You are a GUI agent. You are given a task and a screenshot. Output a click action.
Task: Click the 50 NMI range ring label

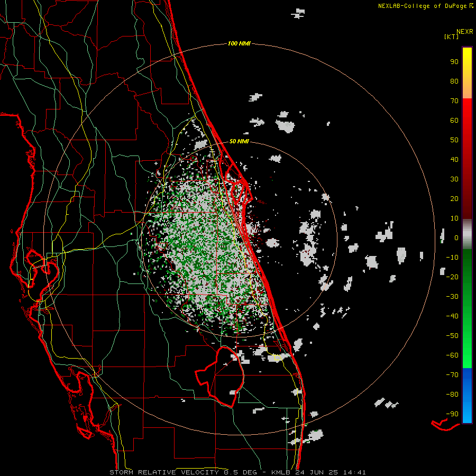point(239,141)
